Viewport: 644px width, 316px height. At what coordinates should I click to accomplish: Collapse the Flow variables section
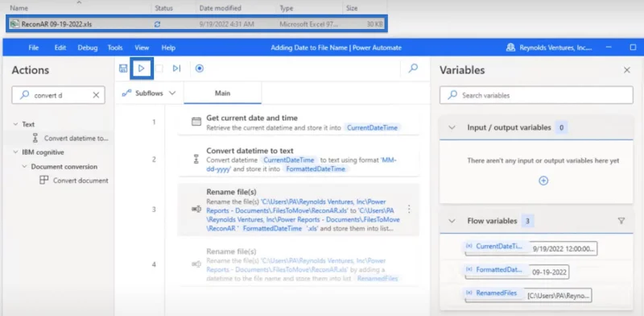(452, 221)
